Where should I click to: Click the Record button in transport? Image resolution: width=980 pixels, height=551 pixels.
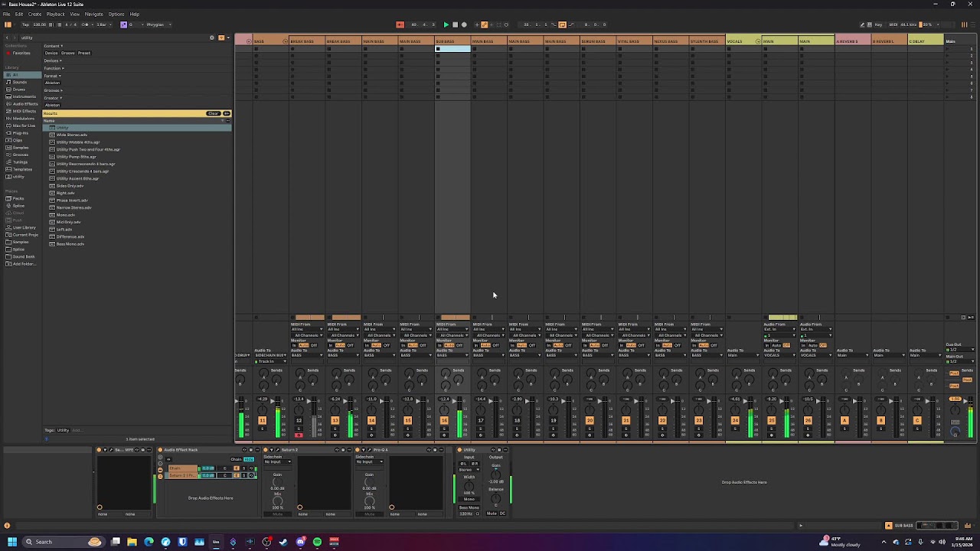(464, 24)
